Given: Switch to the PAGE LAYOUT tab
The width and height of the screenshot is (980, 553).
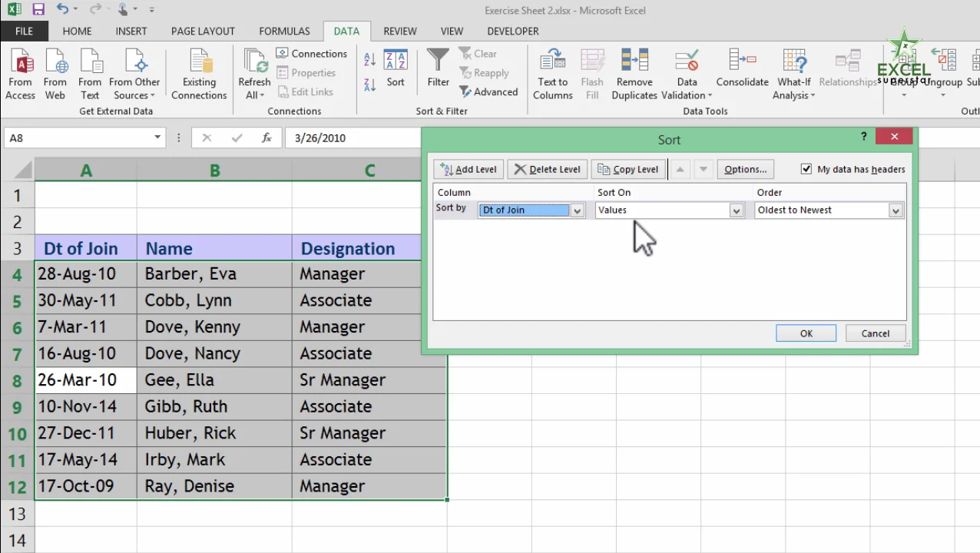Looking at the screenshot, I should tap(203, 31).
